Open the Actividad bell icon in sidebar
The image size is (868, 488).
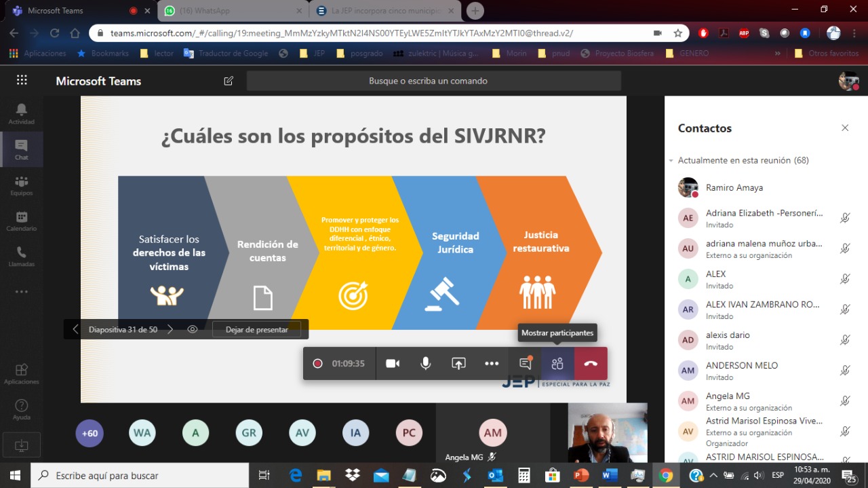pos(22,113)
